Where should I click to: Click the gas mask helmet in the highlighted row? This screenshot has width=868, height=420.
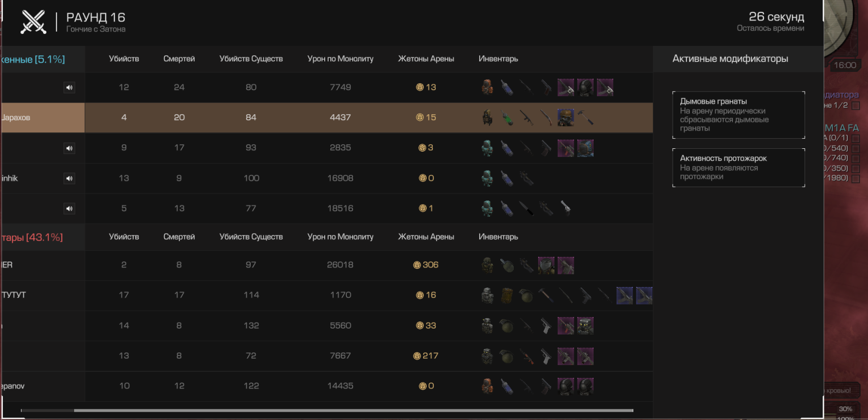pyautogui.click(x=566, y=118)
